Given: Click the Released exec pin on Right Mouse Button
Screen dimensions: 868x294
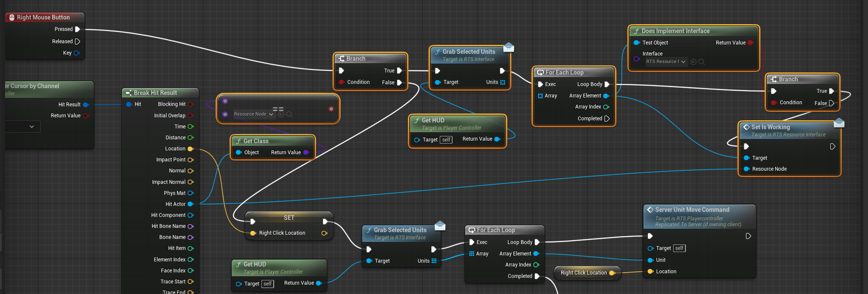Looking at the screenshot, I should tap(78, 42).
